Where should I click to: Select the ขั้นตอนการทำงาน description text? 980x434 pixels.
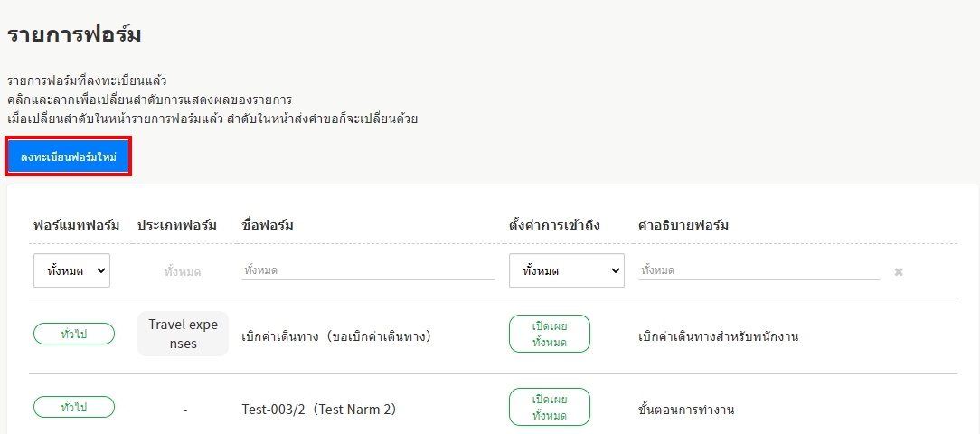[x=685, y=410]
